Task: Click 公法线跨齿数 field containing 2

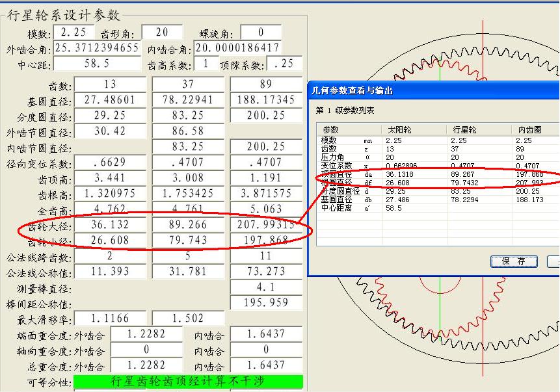Action: tap(110, 256)
